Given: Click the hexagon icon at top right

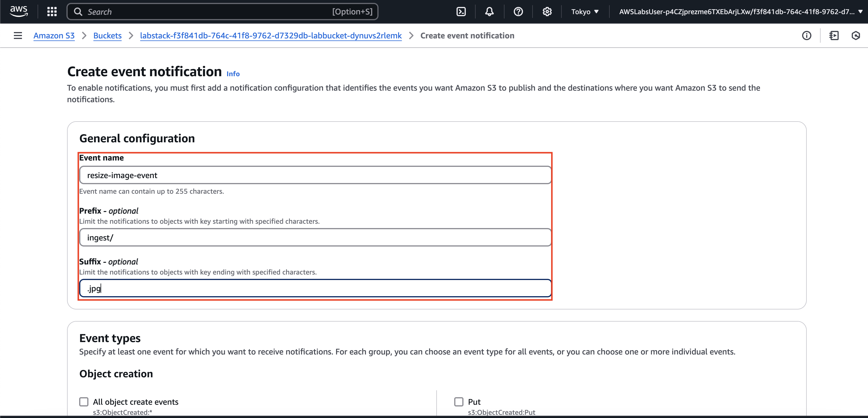Looking at the screenshot, I should point(856,36).
